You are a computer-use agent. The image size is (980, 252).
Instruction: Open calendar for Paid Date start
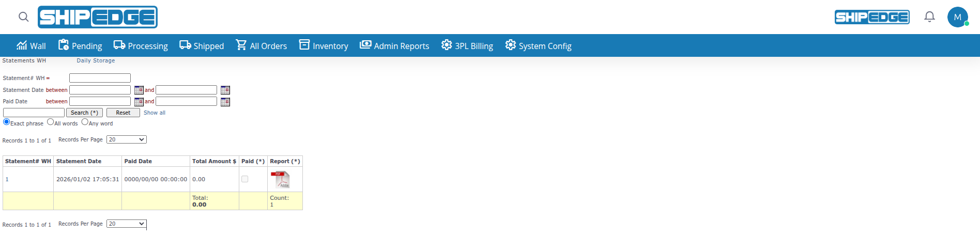[139, 102]
